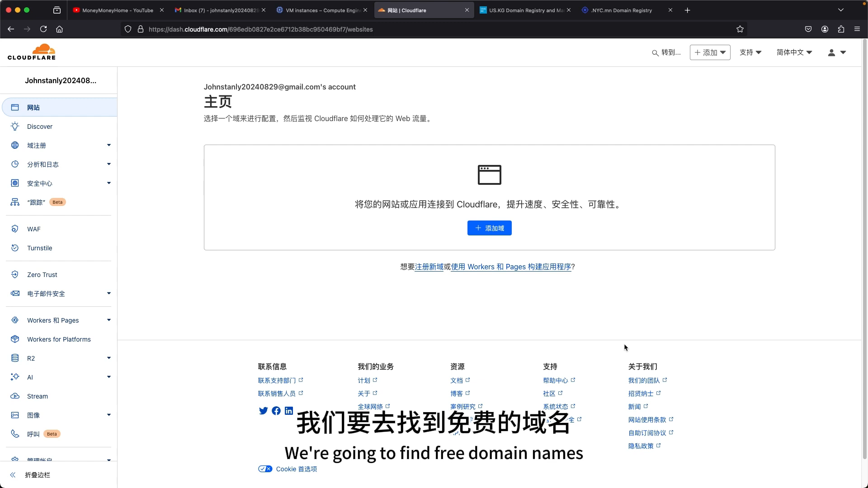Click the Cloudflare logo
The width and height of the screenshot is (868, 488).
pyautogui.click(x=32, y=52)
